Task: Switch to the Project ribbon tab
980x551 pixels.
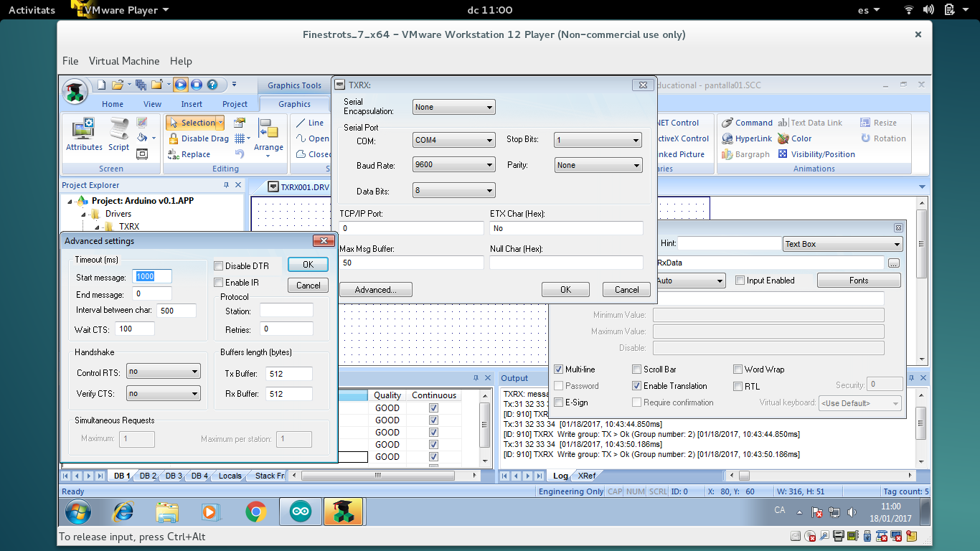Action: point(235,104)
